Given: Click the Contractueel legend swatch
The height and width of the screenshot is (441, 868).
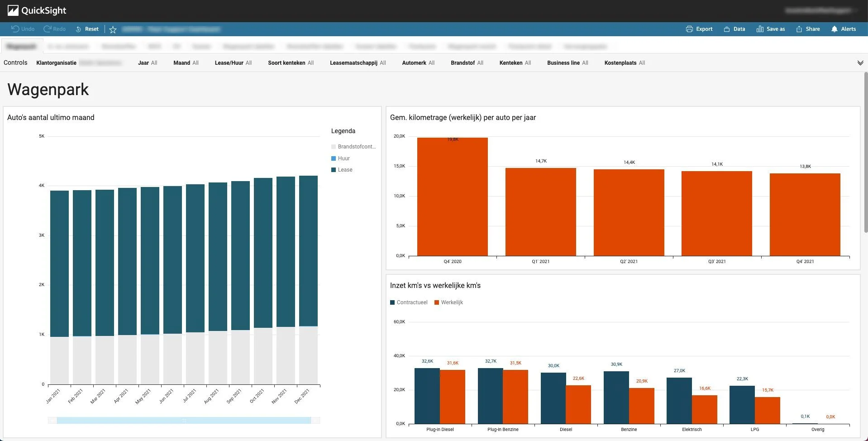Looking at the screenshot, I should click(x=392, y=302).
